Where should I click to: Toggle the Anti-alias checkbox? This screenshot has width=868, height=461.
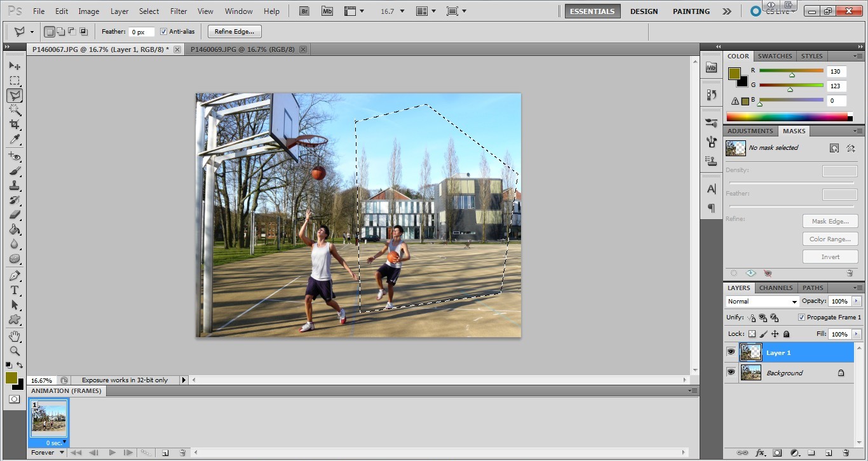164,32
